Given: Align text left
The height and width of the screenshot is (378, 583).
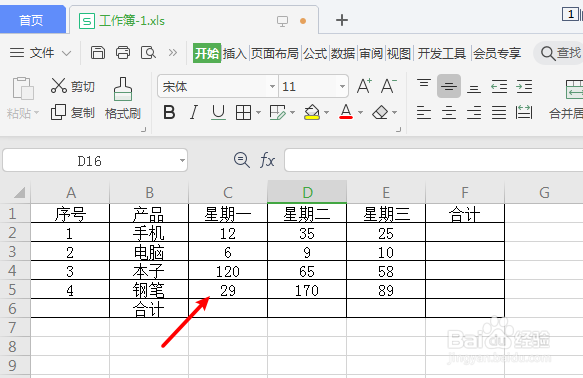Looking at the screenshot, I should coord(424,112).
